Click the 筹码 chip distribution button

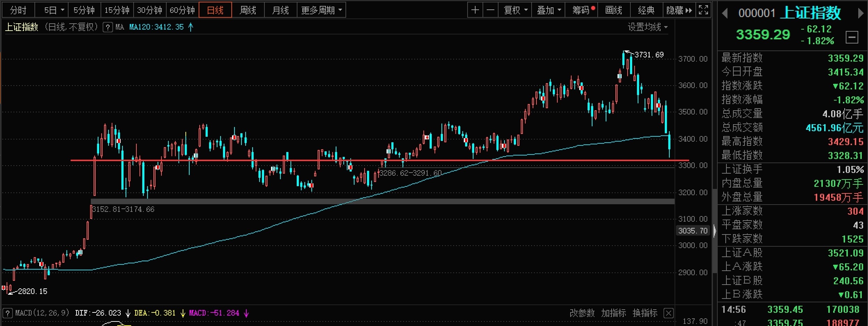[582, 10]
